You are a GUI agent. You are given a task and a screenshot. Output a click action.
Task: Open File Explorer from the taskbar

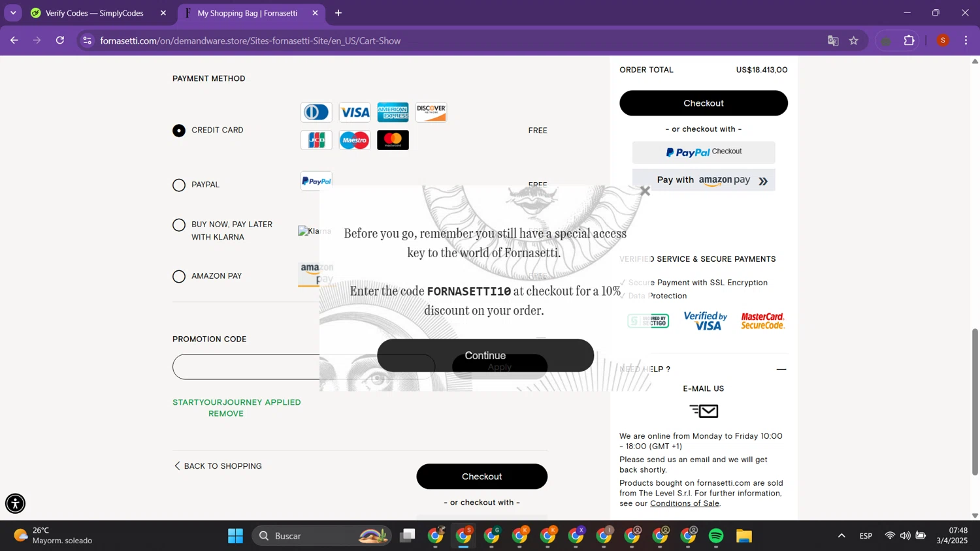(744, 536)
